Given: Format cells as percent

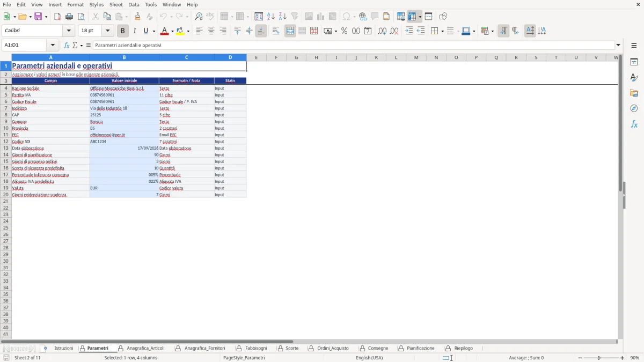Looking at the screenshot, I should click(x=344, y=31).
